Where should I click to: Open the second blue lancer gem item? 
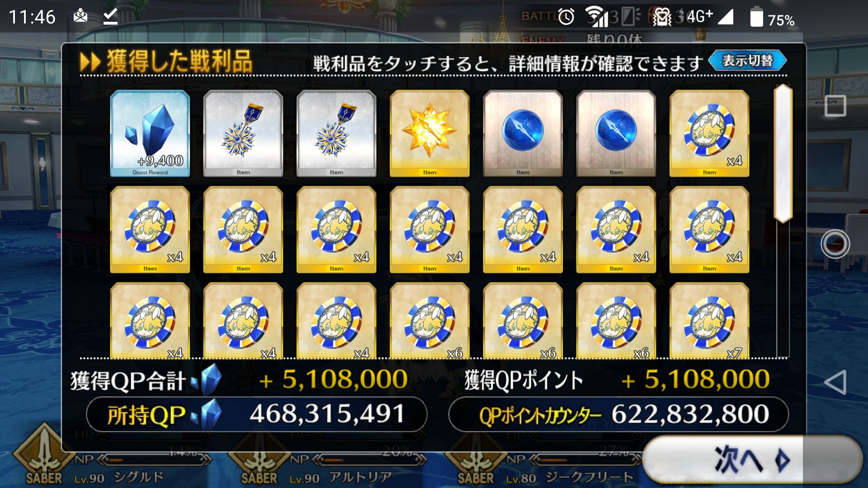tap(616, 133)
